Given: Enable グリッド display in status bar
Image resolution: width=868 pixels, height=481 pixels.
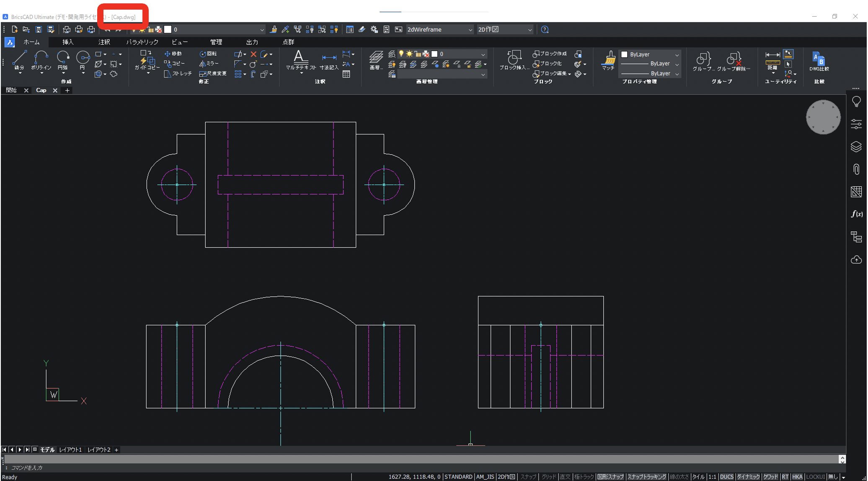Looking at the screenshot, I should [548, 476].
